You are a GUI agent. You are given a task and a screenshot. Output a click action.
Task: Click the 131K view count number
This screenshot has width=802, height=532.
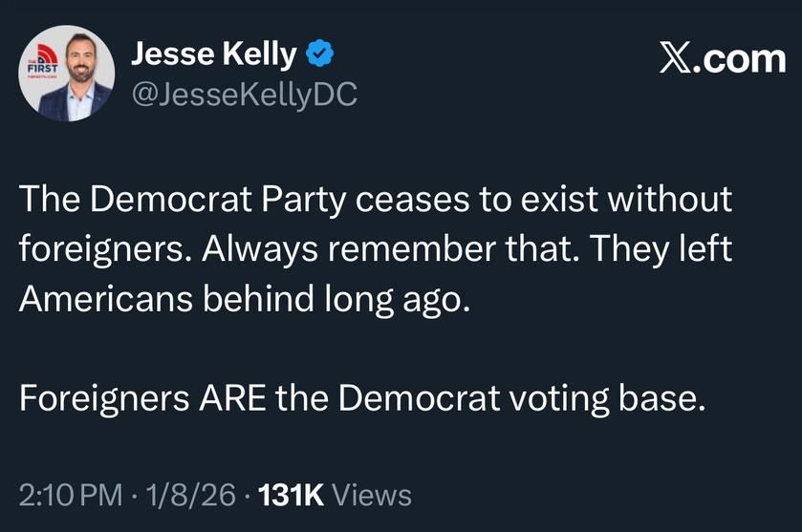coord(293,496)
